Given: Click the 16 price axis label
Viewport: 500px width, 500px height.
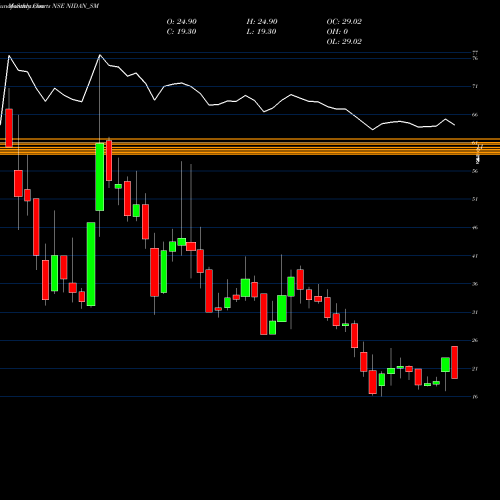Looking at the screenshot, I should tap(475, 397).
